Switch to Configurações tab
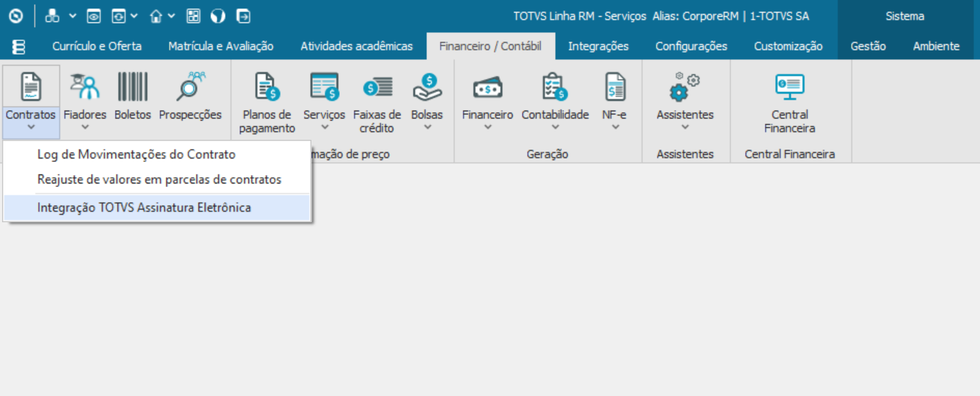Screen dimensions: 980x396 pyautogui.click(x=691, y=46)
